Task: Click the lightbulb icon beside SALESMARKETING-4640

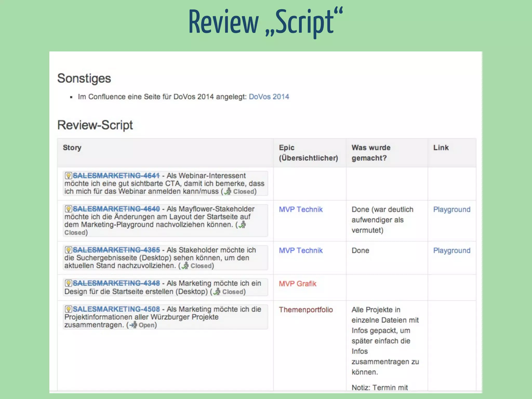Action: 68,209
